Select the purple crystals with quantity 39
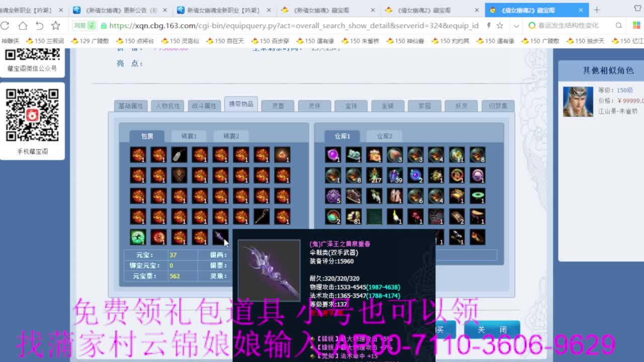Screen dimensions: 644x362 394,175
